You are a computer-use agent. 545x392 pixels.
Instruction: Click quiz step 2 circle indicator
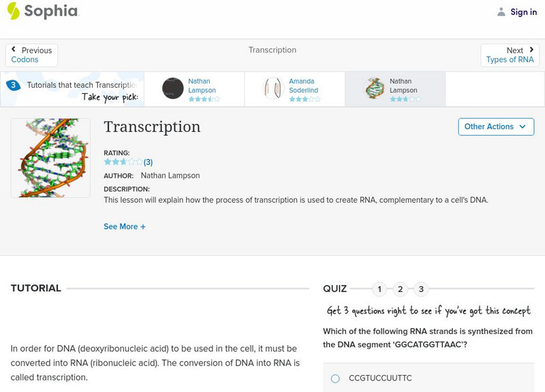point(401,289)
